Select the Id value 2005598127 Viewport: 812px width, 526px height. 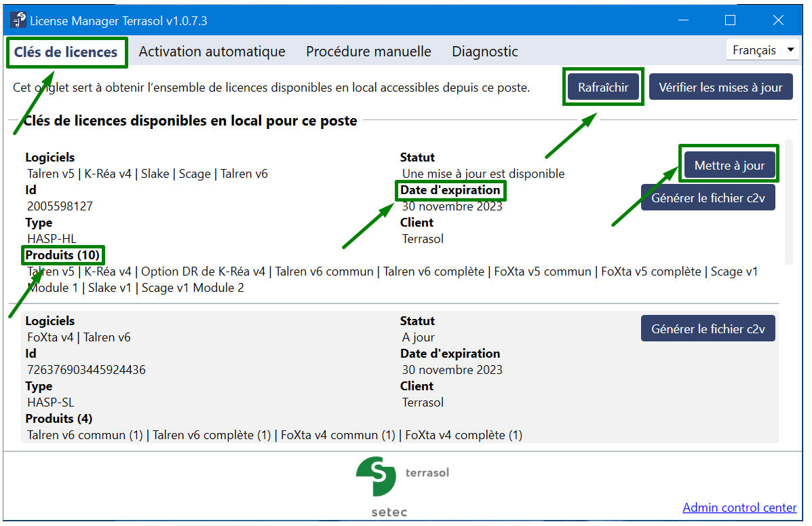click(60, 206)
